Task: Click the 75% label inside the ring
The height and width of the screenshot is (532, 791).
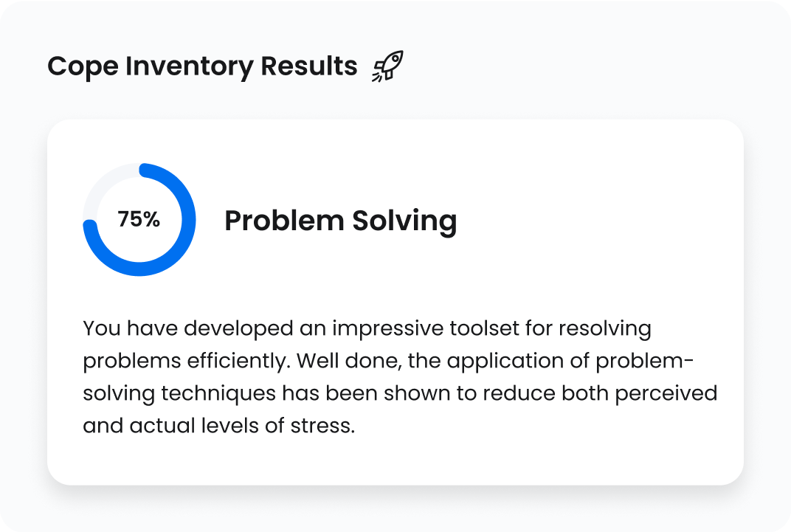Action: tap(139, 220)
